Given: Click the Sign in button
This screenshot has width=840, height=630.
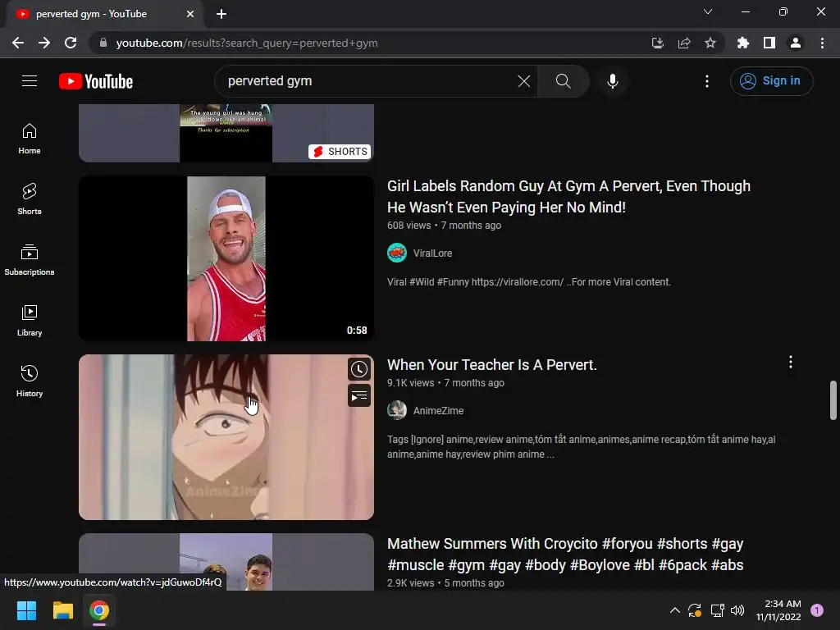Looking at the screenshot, I should point(771,81).
